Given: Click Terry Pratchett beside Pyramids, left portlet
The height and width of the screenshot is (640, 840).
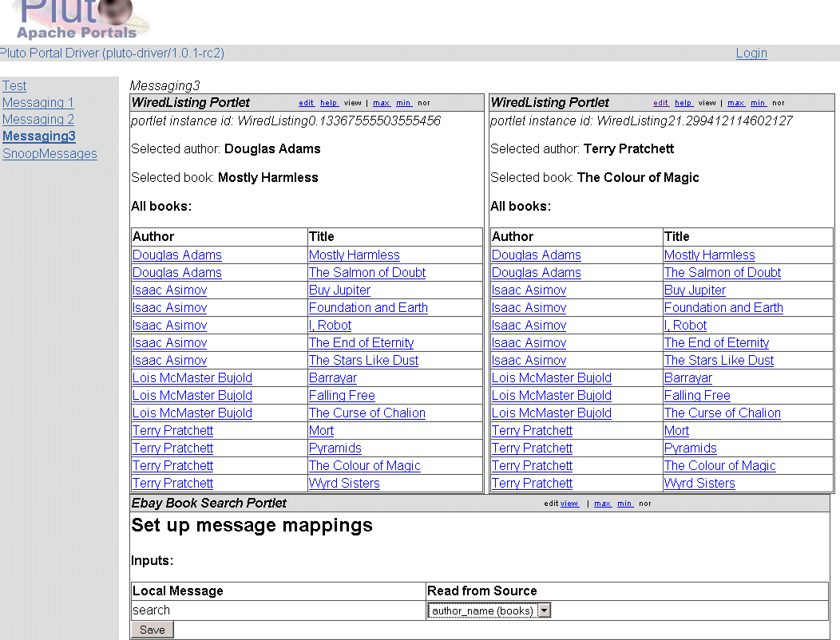Looking at the screenshot, I should click(x=172, y=448).
